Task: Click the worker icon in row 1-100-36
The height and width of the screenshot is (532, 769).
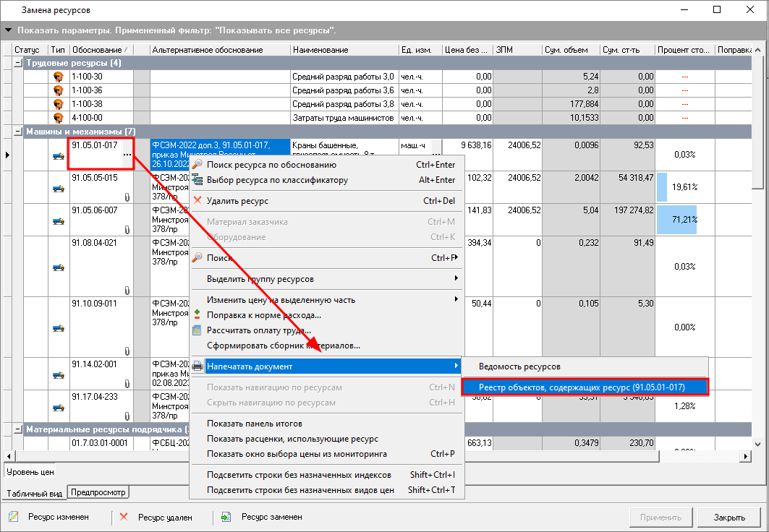Action: pyautogui.click(x=59, y=90)
